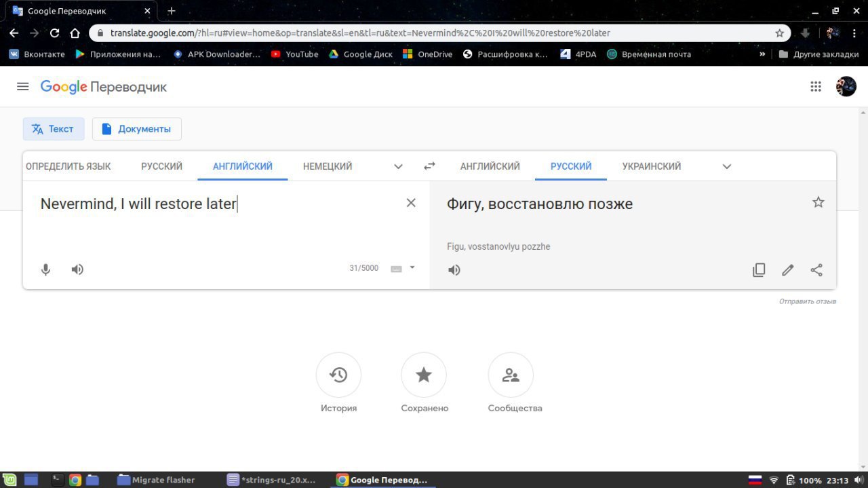Show hidden bookmarks with » chevron
The height and width of the screenshot is (488, 868).
(x=762, y=54)
